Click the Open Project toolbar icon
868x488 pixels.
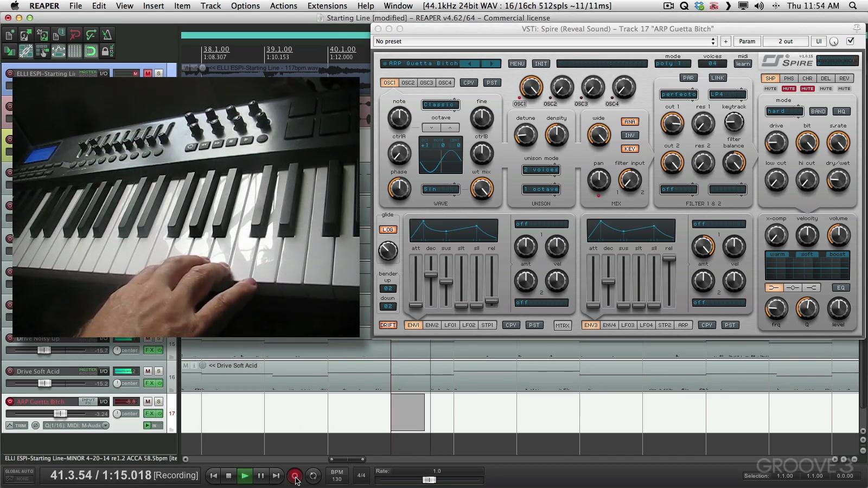pyautogui.click(x=26, y=35)
